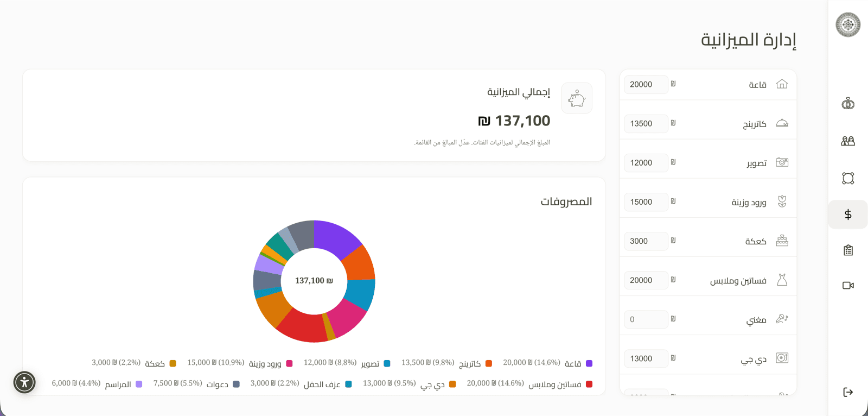868x416 pixels.
Task: Click the piggy bank icon in total budget card
Action: (577, 98)
